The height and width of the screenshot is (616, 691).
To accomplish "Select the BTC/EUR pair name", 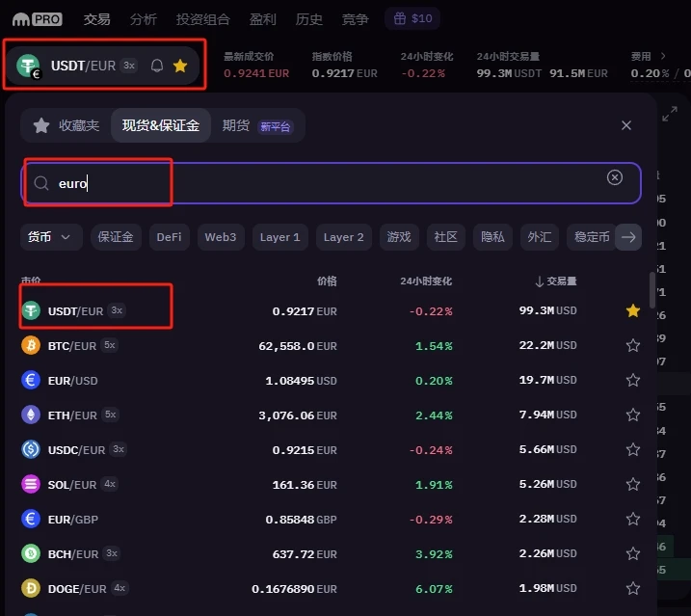I will click(72, 346).
